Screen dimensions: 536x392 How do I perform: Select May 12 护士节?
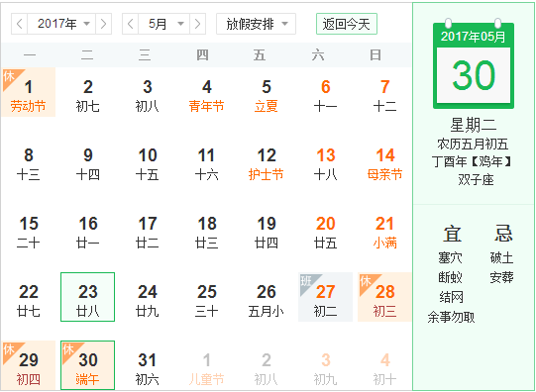[x=267, y=160]
